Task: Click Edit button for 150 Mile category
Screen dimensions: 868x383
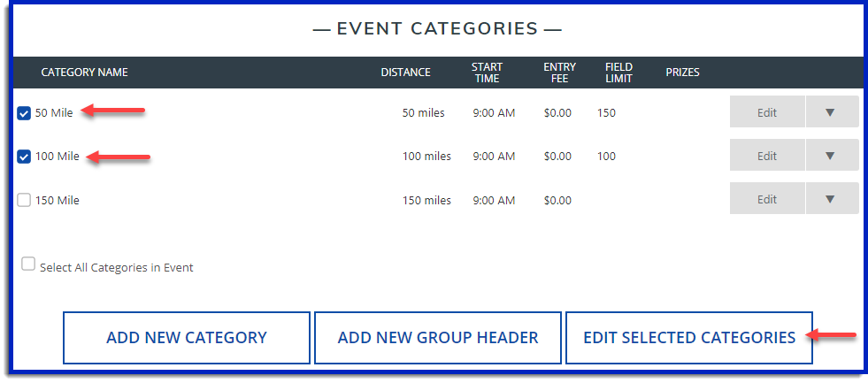Action: coord(767,199)
